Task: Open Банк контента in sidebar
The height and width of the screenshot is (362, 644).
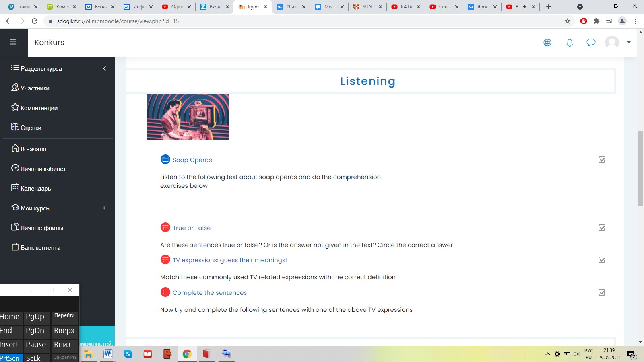Action: 40,247
